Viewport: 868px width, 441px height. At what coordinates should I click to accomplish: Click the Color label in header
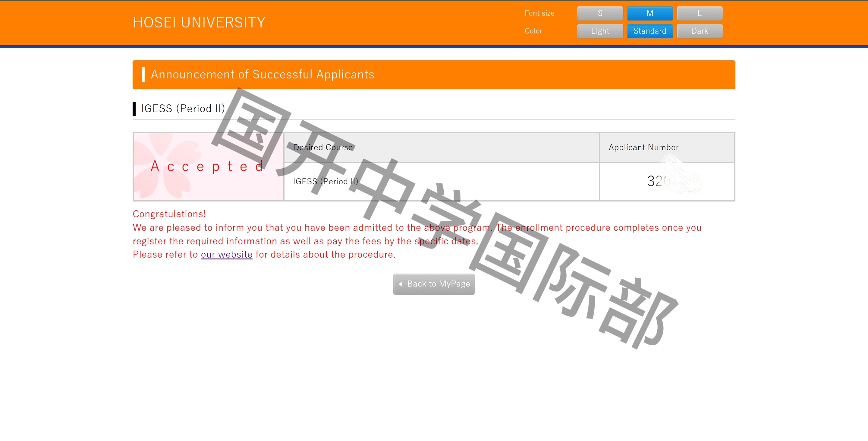[x=533, y=31]
